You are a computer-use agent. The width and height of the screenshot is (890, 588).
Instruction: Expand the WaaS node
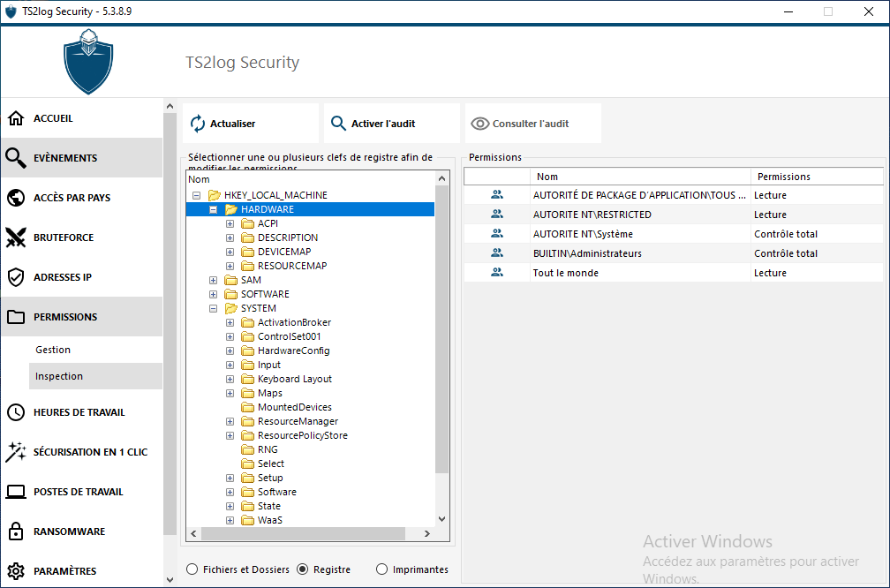[x=230, y=520]
